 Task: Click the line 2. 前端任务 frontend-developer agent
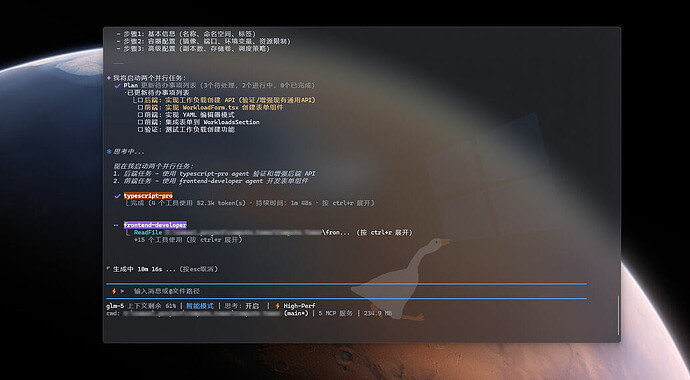(x=211, y=181)
